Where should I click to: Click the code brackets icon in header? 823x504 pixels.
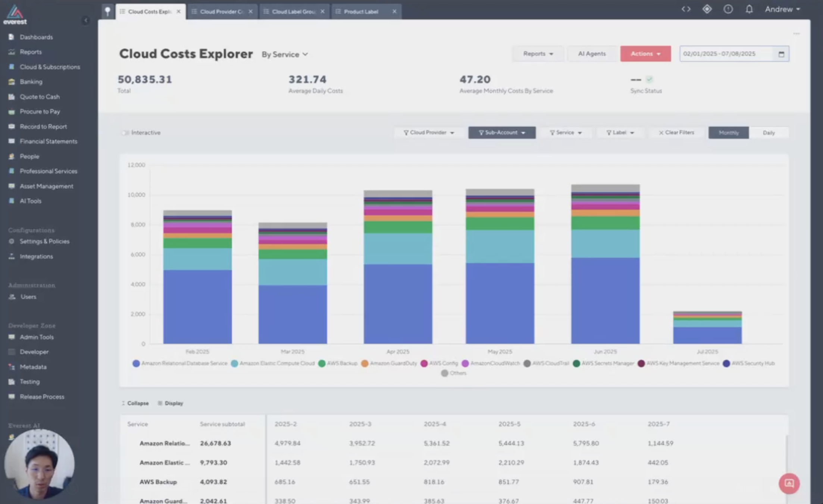(686, 9)
